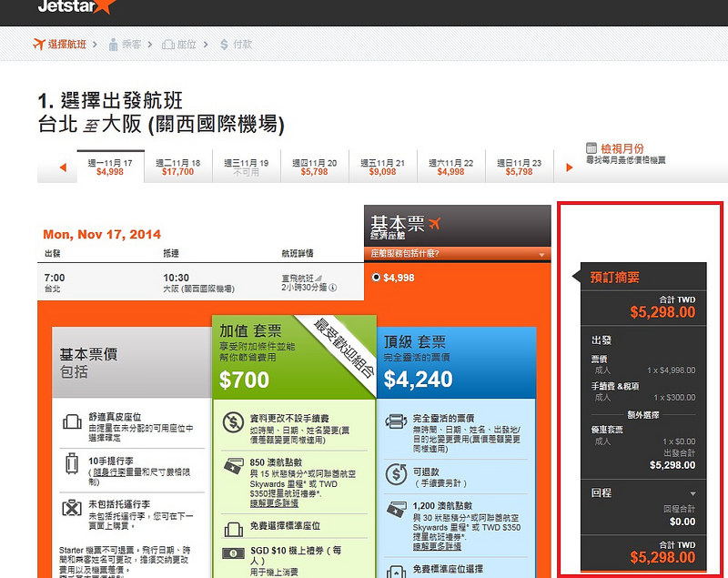
Task: Click the airplane icon beside 選擇航班
Action: tap(39, 44)
